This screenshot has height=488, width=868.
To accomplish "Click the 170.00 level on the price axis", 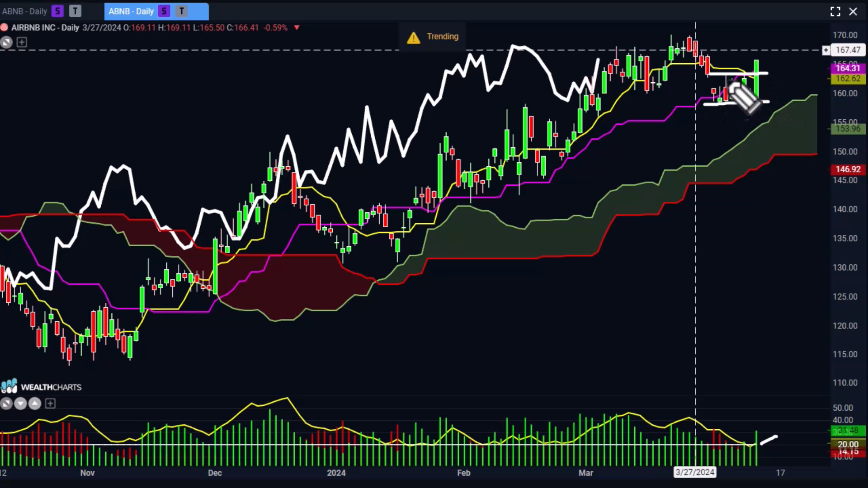I will 845,35.
